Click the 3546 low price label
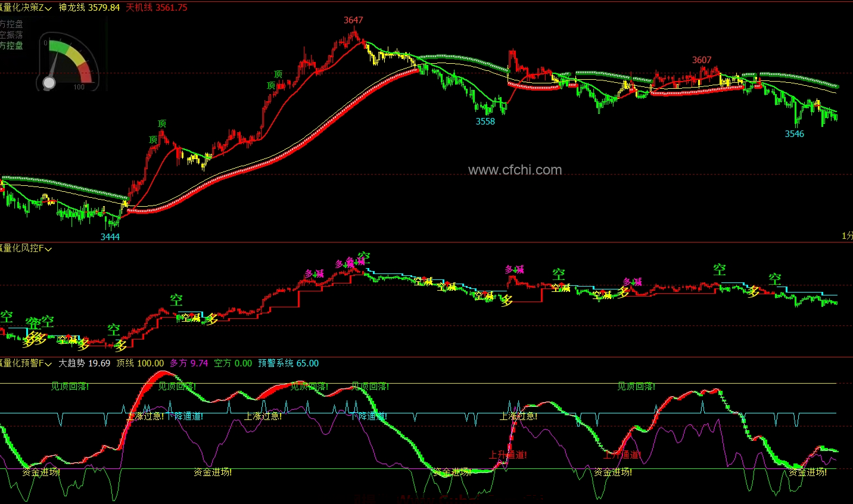This screenshot has width=853, height=504. pyautogui.click(x=794, y=134)
